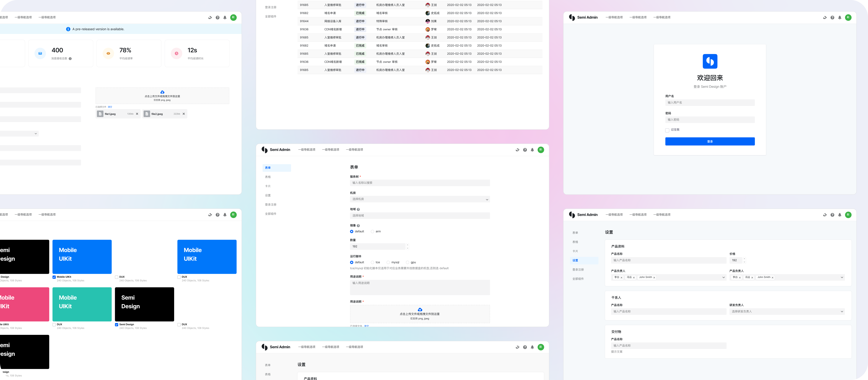The width and height of the screenshot is (868, 380).
Task: Click the help icon beside the 镜像 label
Action: (358, 226)
